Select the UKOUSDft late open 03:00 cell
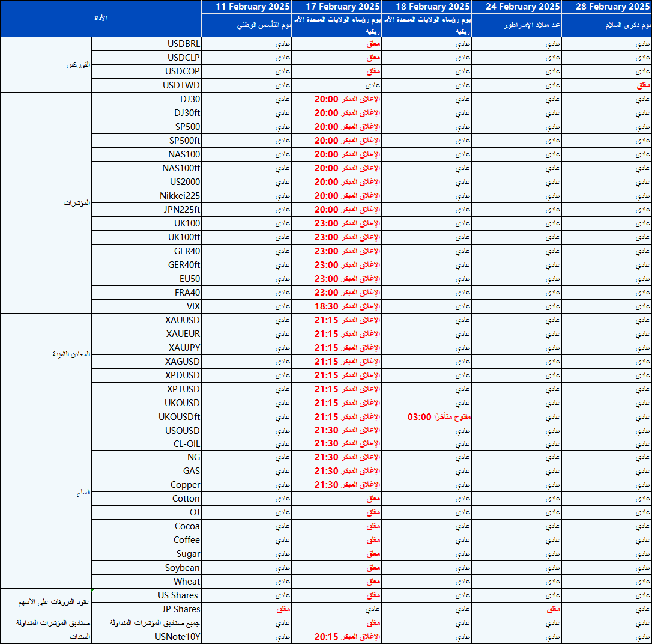 click(x=426, y=417)
